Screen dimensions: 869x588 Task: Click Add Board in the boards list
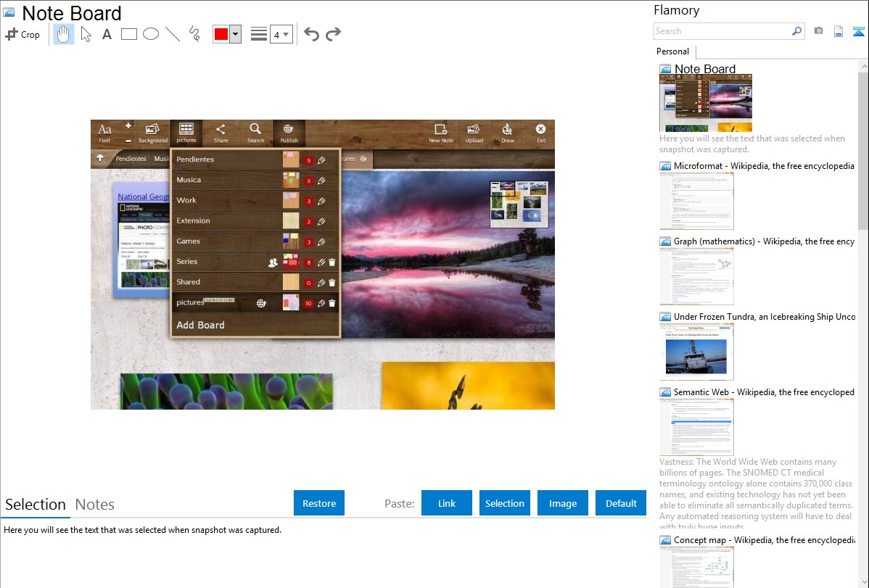201,326
